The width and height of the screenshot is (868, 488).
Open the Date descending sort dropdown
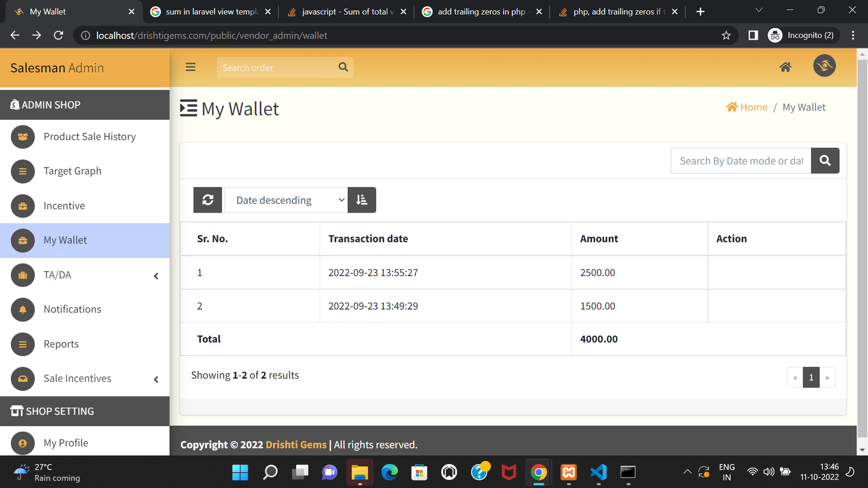(x=286, y=200)
